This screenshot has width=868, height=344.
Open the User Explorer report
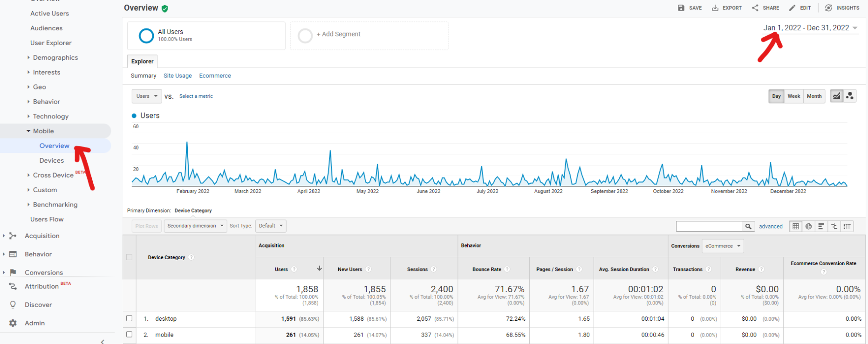51,43
